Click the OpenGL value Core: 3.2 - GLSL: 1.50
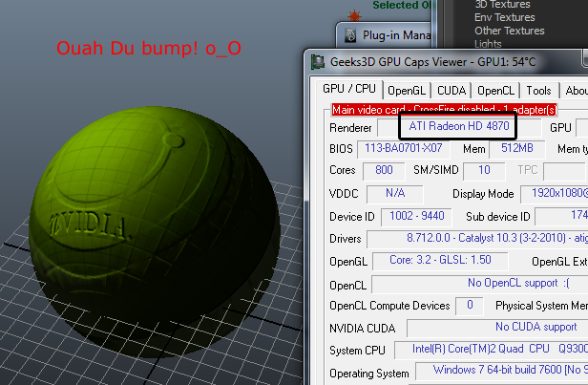Screen dimensions: 588x385 tap(440, 261)
